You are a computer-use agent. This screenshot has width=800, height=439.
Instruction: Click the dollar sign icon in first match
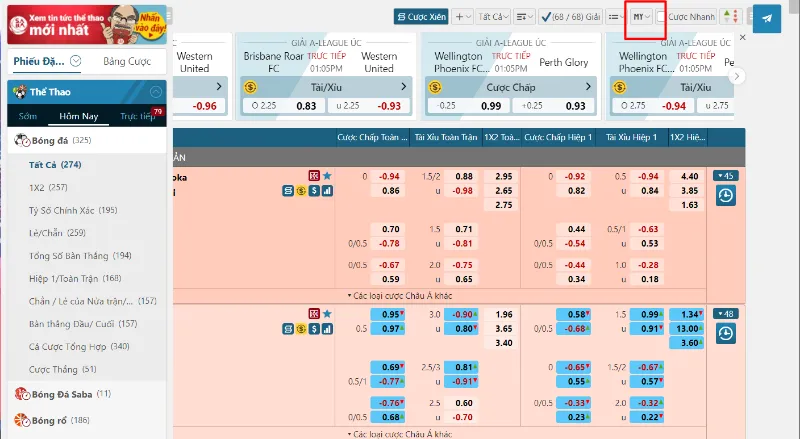pos(314,190)
